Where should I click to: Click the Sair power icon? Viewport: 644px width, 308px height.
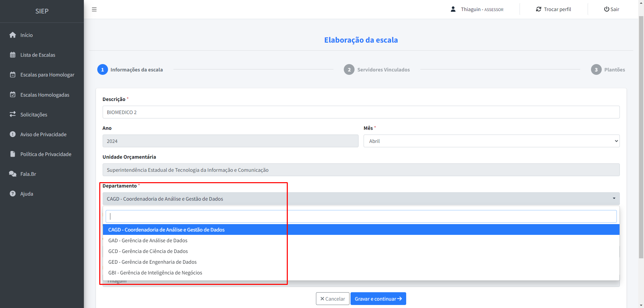[x=606, y=9]
